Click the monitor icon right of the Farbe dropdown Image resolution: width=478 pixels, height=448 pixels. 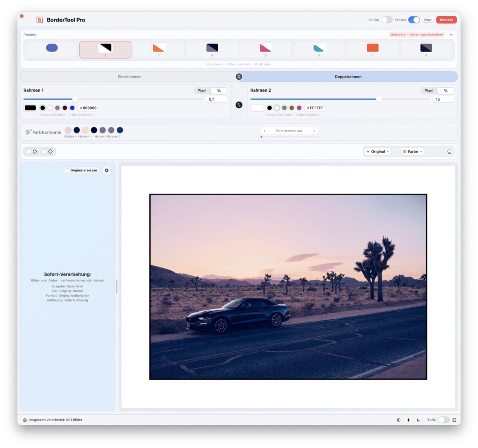[x=449, y=151]
